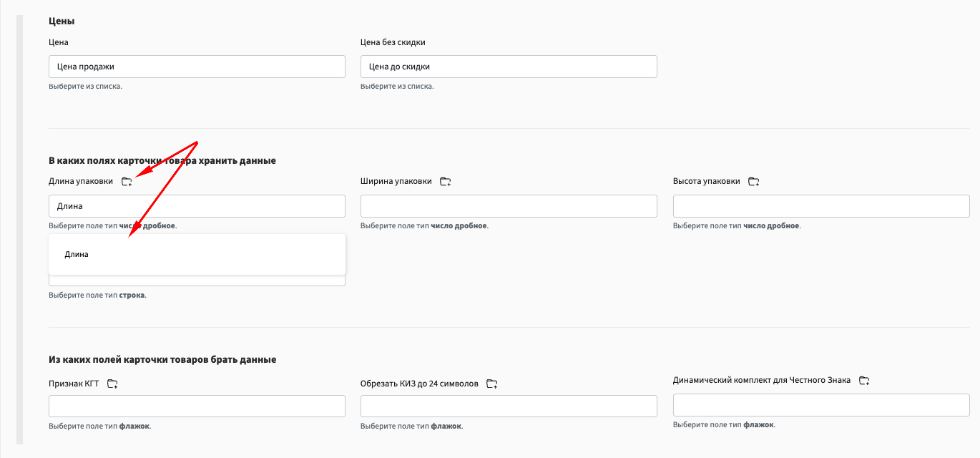Click the label Цена без скидки
Screen dimensions: 980x458
[x=393, y=42]
